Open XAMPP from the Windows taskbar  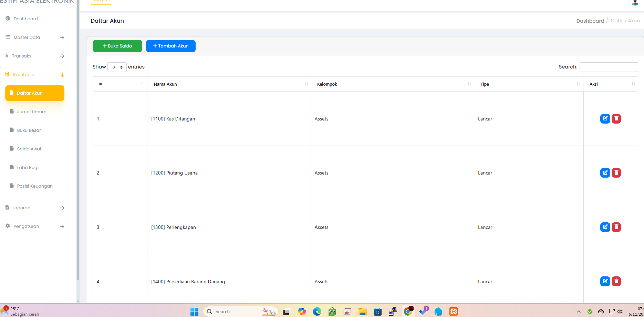click(454, 311)
